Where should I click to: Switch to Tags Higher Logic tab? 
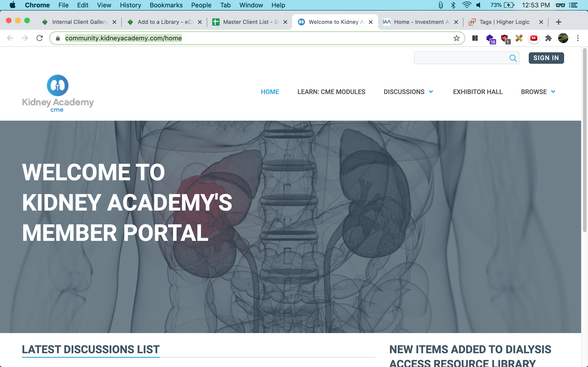click(x=504, y=22)
